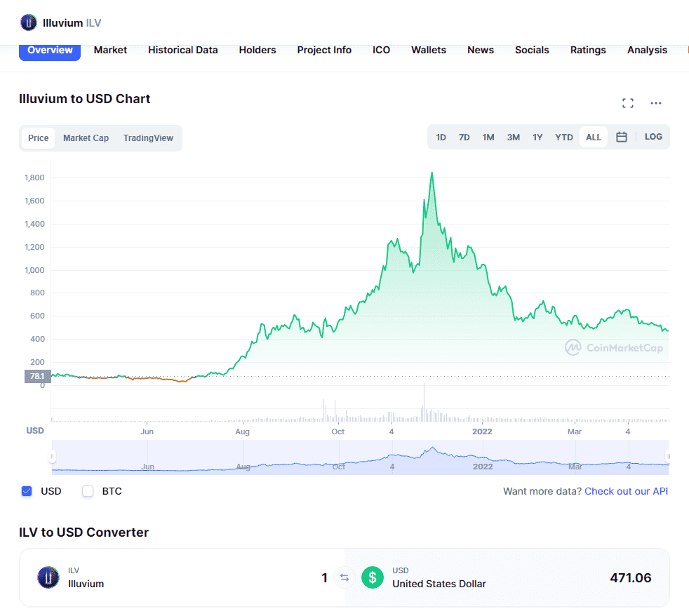Screen dimensions: 689x616
Task: Set chart range to 1D
Action: tap(441, 137)
